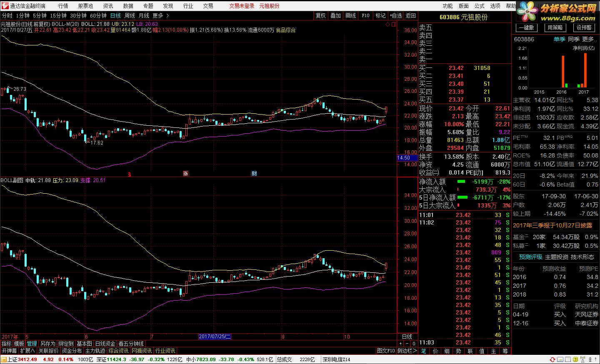Click the minus zoom-out chart button
600x364 pixels.
point(407,344)
